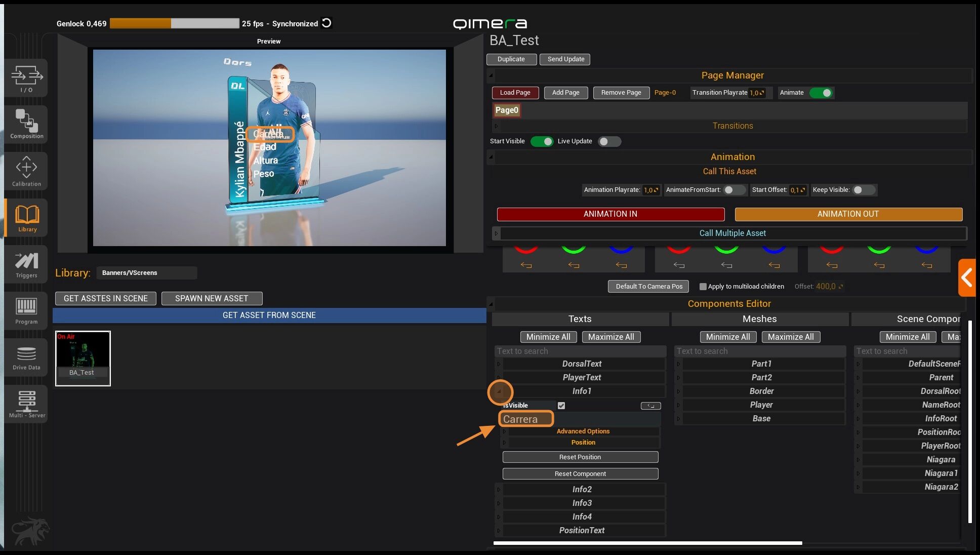
Task: Open the Program sidebar icon
Action: point(26,310)
